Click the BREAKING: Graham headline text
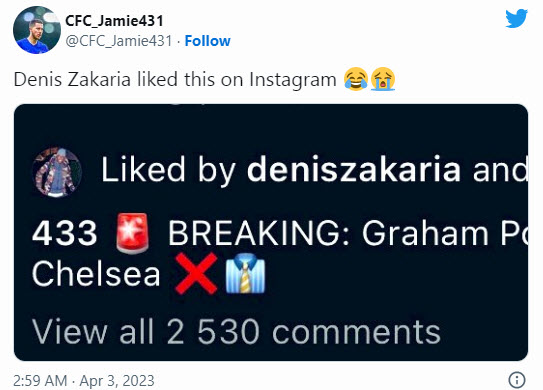 pyautogui.click(x=328, y=233)
